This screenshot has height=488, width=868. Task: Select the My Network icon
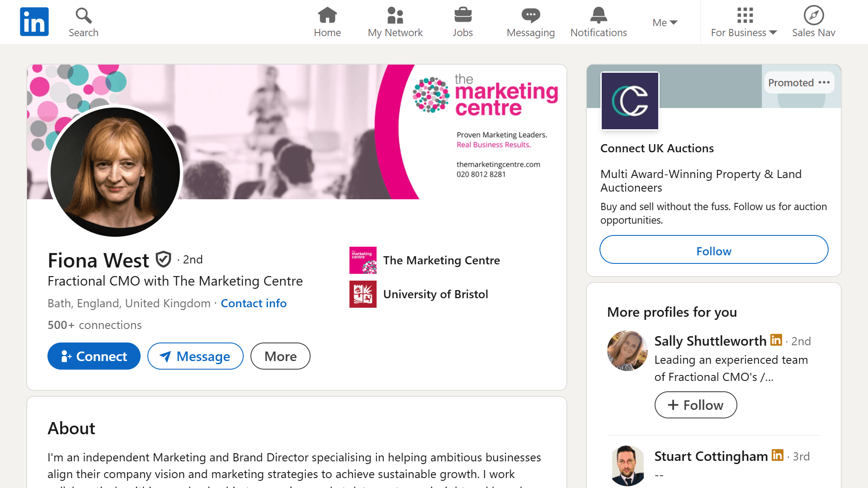pos(395,15)
